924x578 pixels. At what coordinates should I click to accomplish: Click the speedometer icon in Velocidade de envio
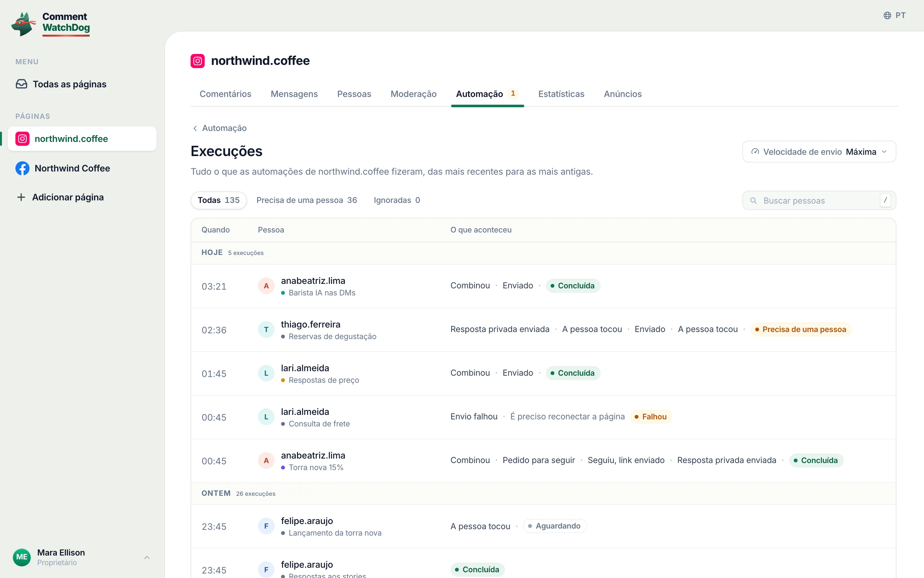click(x=755, y=152)
